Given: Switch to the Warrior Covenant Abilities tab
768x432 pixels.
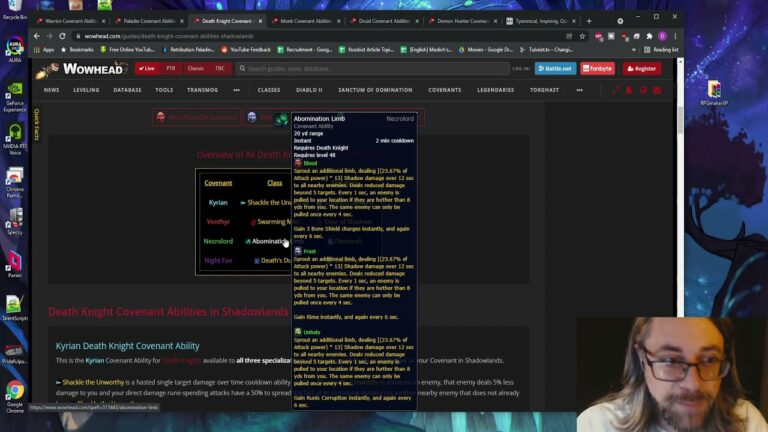Looking at the screenshot, I should coord(71,21).
